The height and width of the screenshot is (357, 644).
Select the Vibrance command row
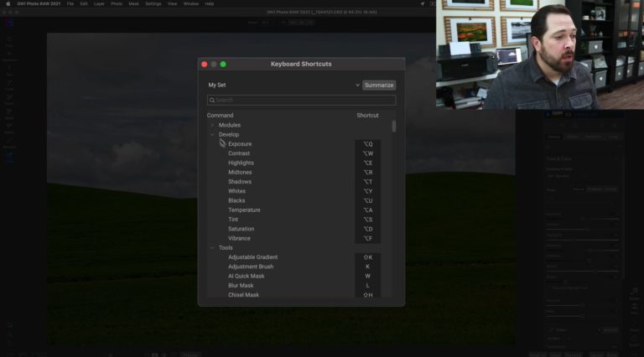click(x=239, y=238)
